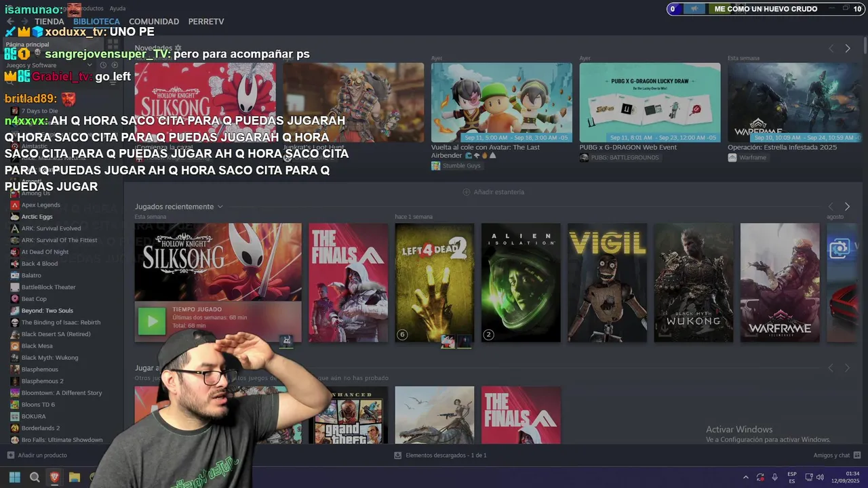Select ARK: Survival Evolved in the list
The height and width of the screenshot is (488, 868).
click(x=51, y=228)
